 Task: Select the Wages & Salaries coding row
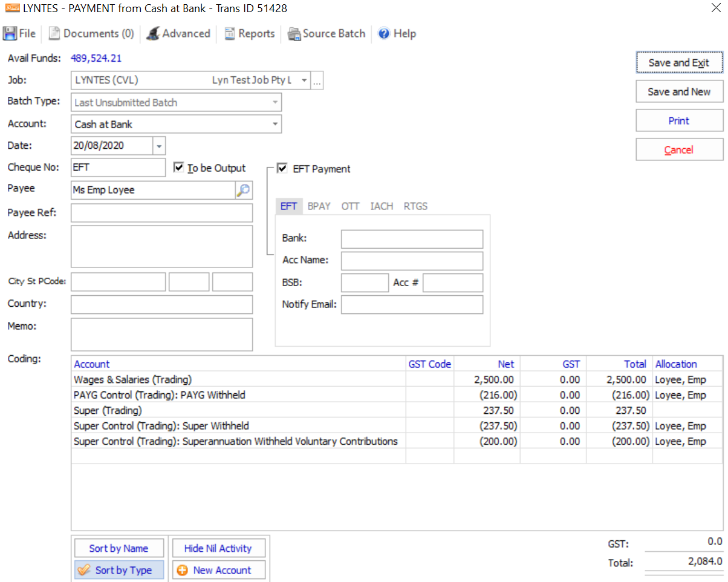click(239, 380)
